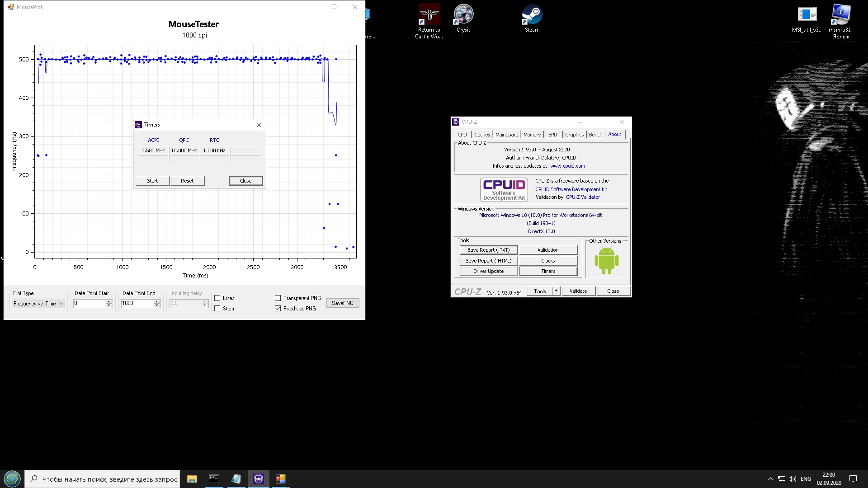Show hidden system tray icons
This screenshot has height=488, width=868.
click(770, 479)
